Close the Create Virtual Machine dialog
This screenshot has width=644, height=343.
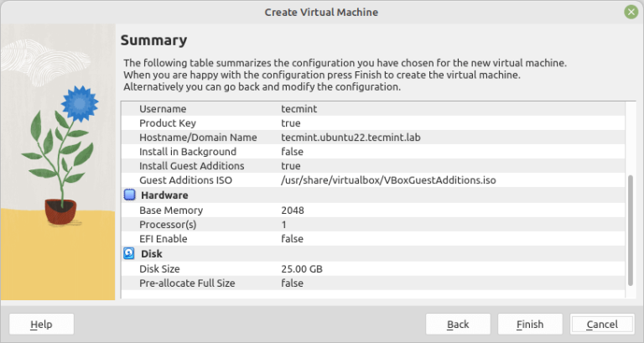coord(631,12)
